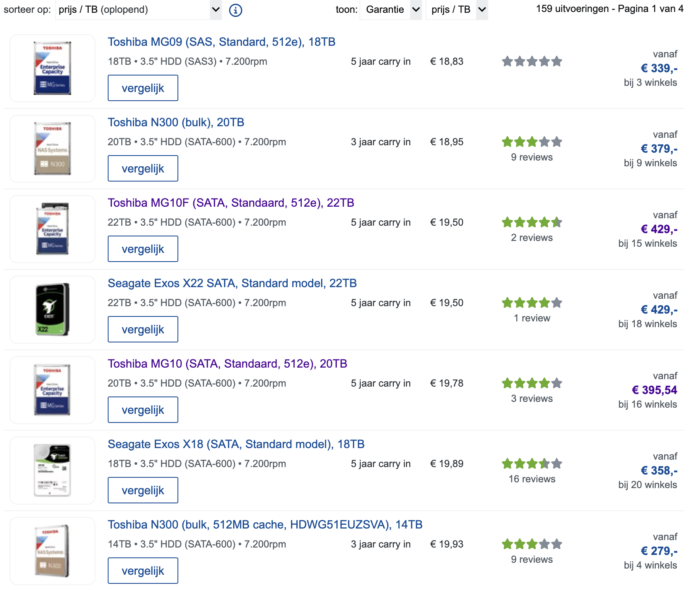
Task: Open Seagate Exos X22 product image
Action: (52, 309)
